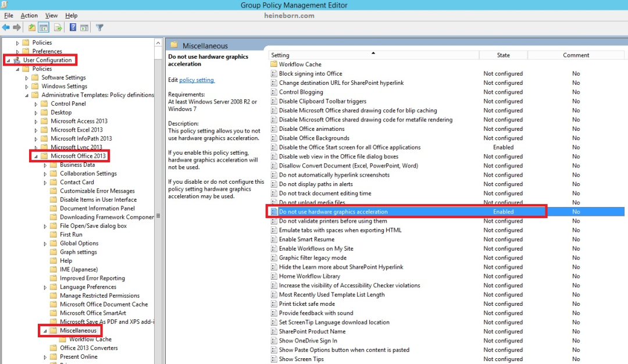Viewport: 628px width, 364px height.
Task: Expand the Control Panel folder arrow
Action: [35, 104]
